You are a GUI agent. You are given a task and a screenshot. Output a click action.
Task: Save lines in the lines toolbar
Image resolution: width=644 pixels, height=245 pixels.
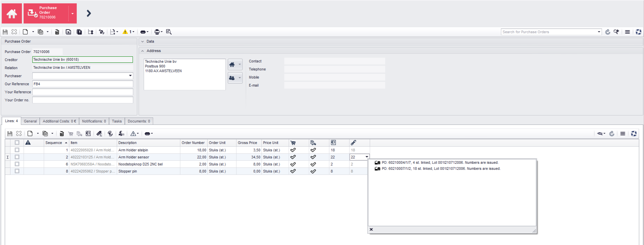click(x=10, y=134)
